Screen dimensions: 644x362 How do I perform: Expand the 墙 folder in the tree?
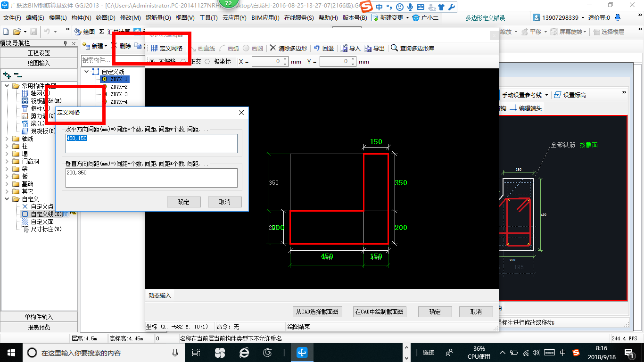[7, 154]
